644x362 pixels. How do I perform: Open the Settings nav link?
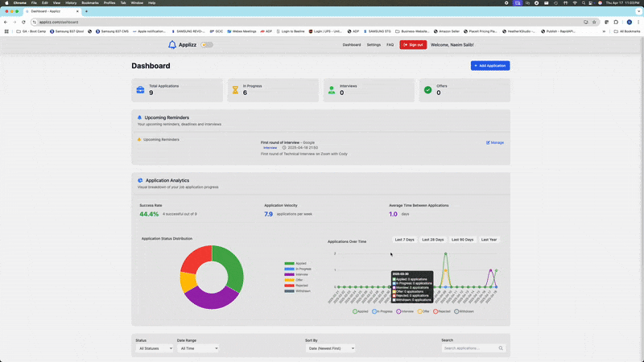pos(374,45)
